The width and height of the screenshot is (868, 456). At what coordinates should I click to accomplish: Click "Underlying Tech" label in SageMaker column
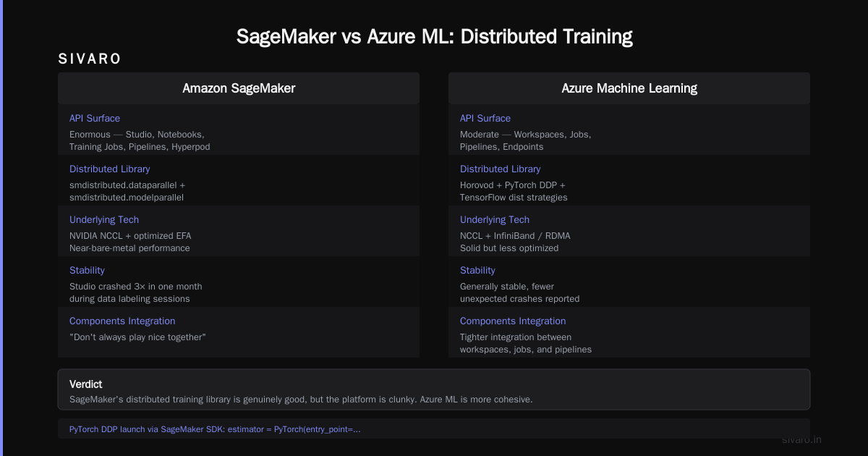(x=104, y=219)
